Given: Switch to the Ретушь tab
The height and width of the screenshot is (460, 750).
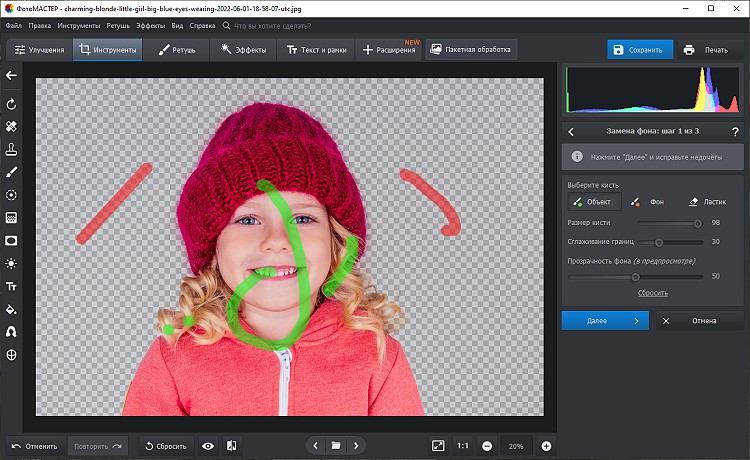Looking at the screenshot, I should (x=177, y=49).
